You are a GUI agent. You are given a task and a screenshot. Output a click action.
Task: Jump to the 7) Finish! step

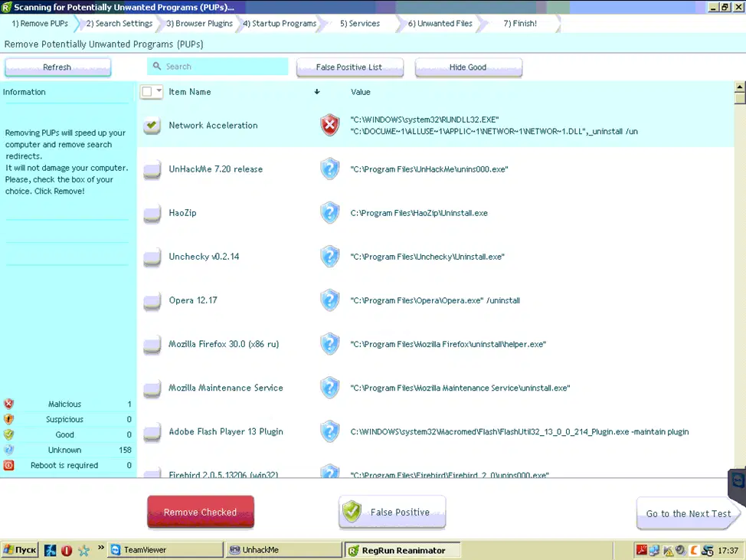click(520, 23)
